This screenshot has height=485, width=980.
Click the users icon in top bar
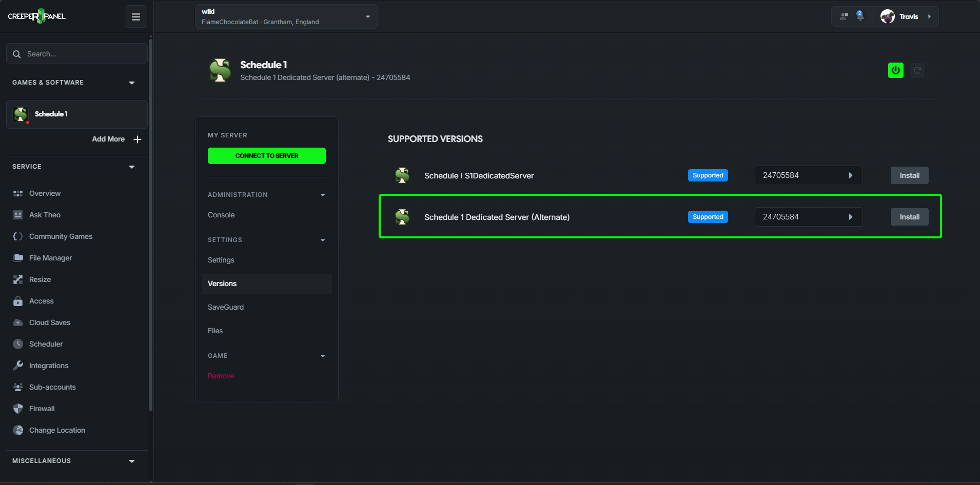pyautogui.click(x=844, y=16)
